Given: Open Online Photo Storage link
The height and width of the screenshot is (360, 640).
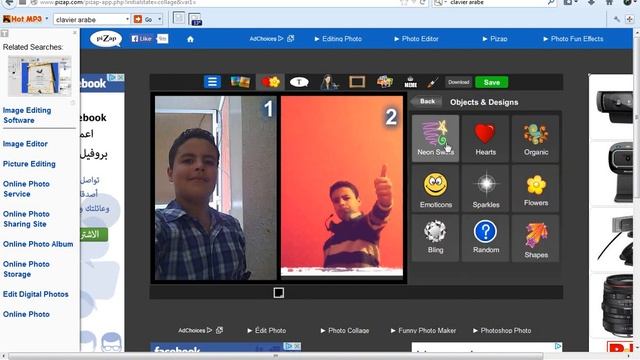Looking at the screenshot, I should [26, 269].
